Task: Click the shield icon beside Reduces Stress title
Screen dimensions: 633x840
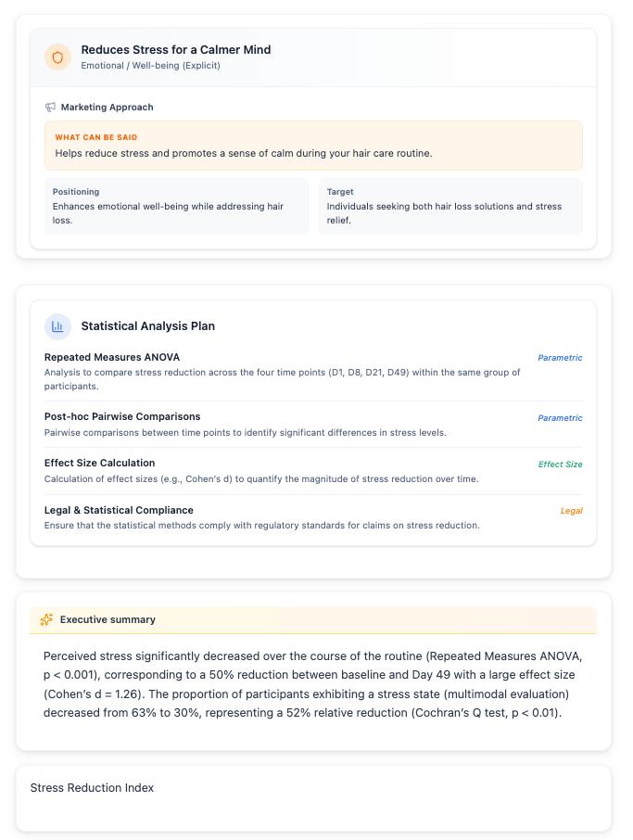Action: (x=57, y=57)
